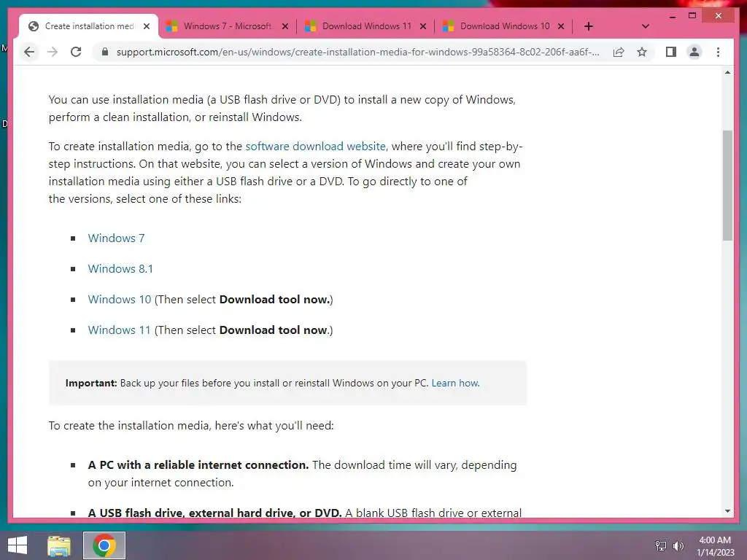Close the Download Windows 11 tab
This screenshot has height=560, width=747.
(422, 26)
